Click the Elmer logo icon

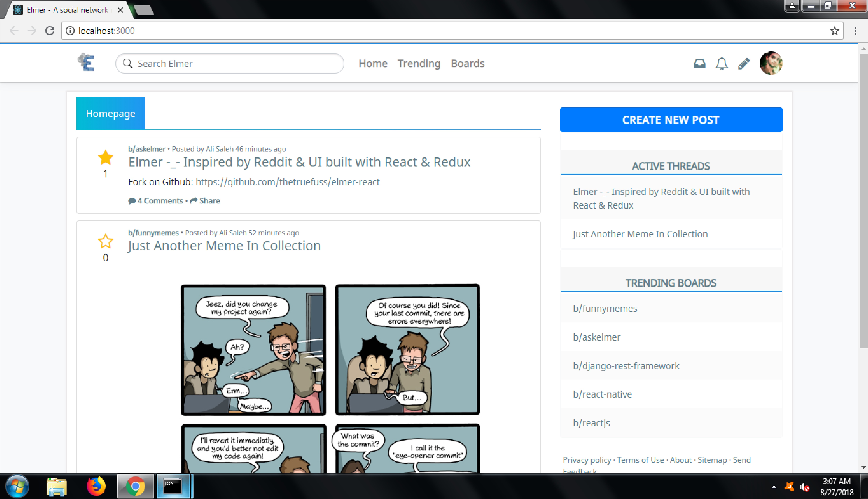(86, 63)
